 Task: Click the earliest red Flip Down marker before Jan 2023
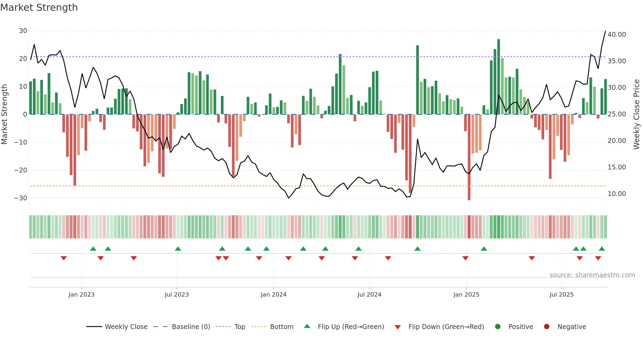point(64,258)
